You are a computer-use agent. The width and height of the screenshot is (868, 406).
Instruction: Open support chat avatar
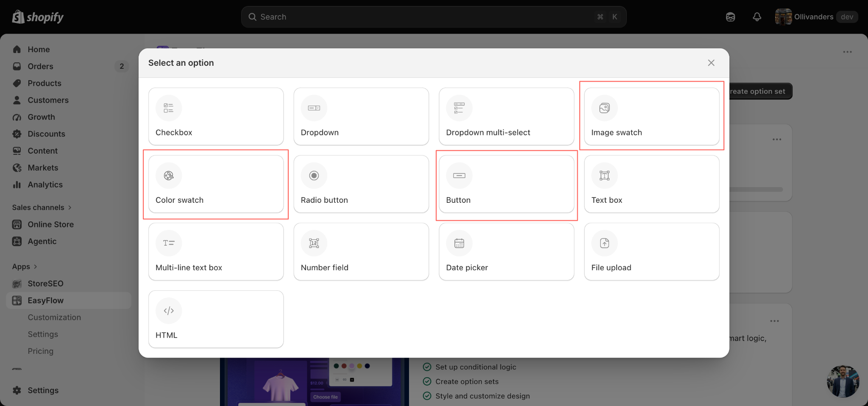pos(843,381)
